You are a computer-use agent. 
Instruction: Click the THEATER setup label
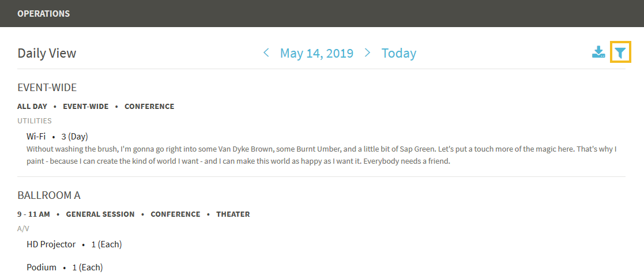pyautogui.click(x=233, y=214)
